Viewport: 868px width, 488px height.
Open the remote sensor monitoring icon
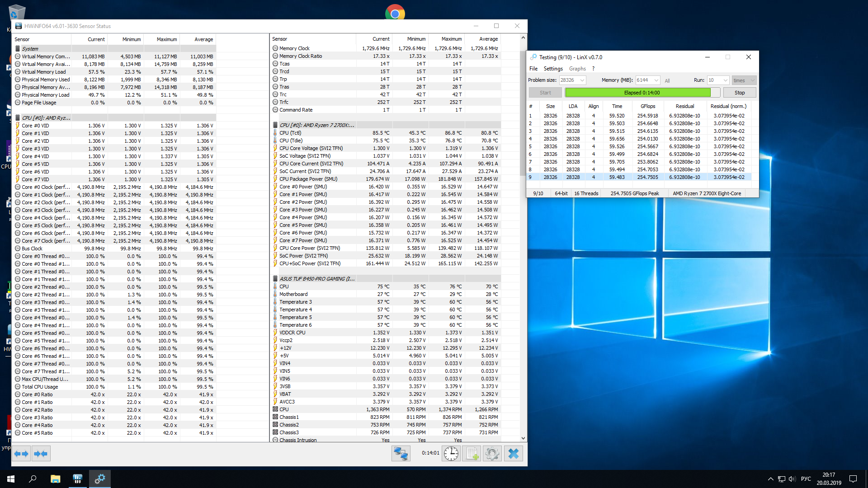tap(401, 453)
